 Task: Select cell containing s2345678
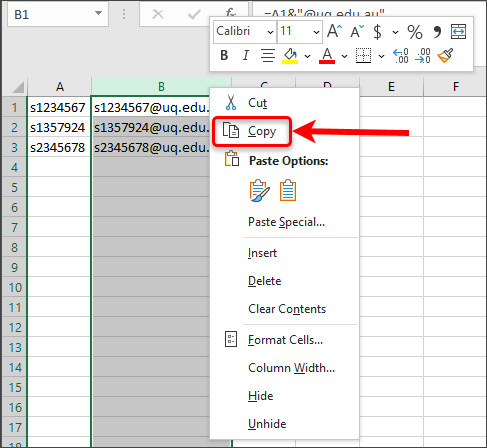[59, 147]
